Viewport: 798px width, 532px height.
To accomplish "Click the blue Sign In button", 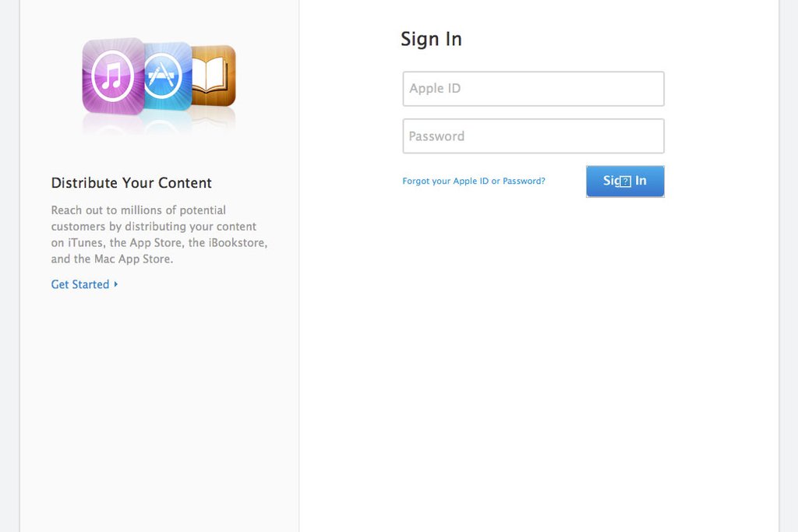I will click(625, 181).
